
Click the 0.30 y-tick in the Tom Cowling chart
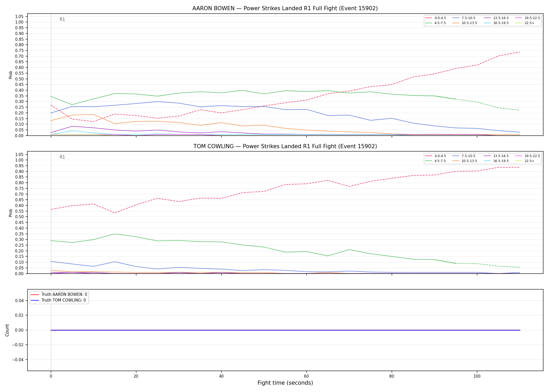coord(20,239)
